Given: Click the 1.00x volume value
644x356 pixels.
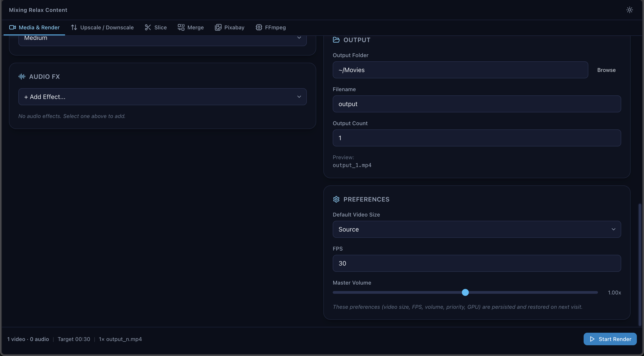Looking at the screenshot, I should point(614,292).
